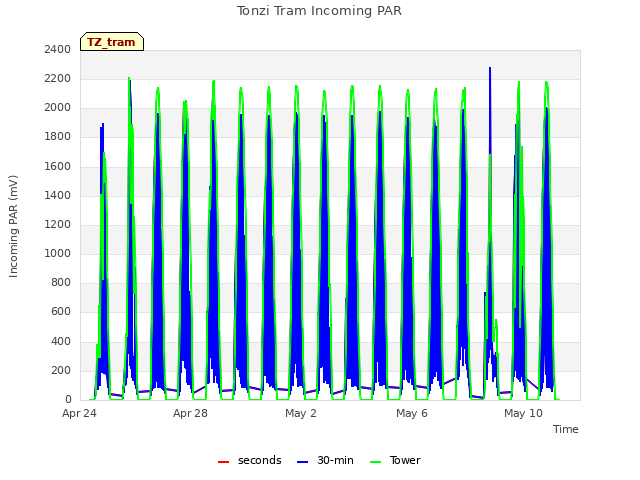Click the 200 y-axis tick label

[x=61, y=370]
